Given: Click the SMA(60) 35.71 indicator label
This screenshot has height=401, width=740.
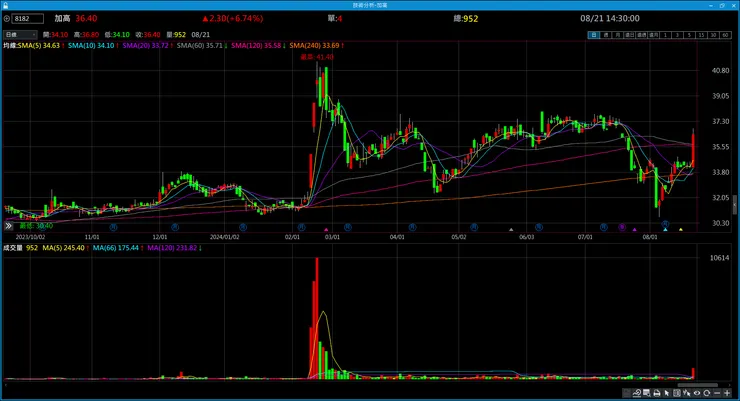Looking at the screenshot, I should pos(200,45).
